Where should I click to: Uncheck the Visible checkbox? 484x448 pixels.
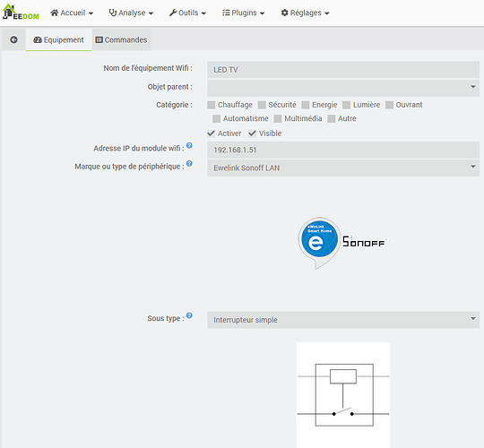252,134
